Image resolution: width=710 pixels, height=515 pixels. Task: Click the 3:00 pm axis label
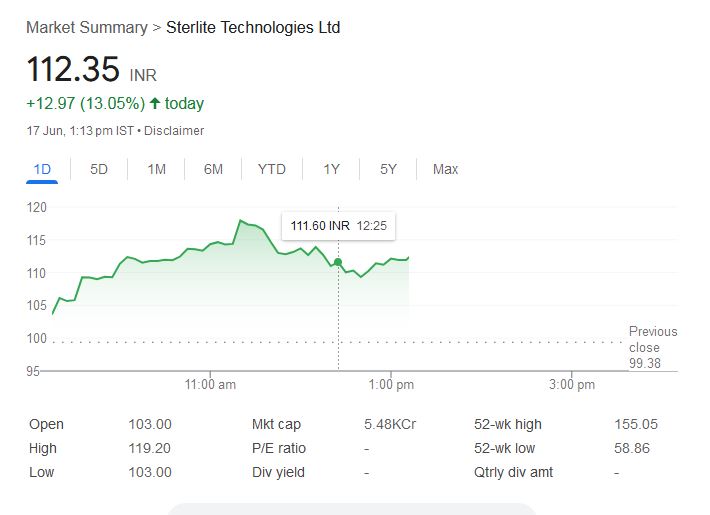(573, 385)
